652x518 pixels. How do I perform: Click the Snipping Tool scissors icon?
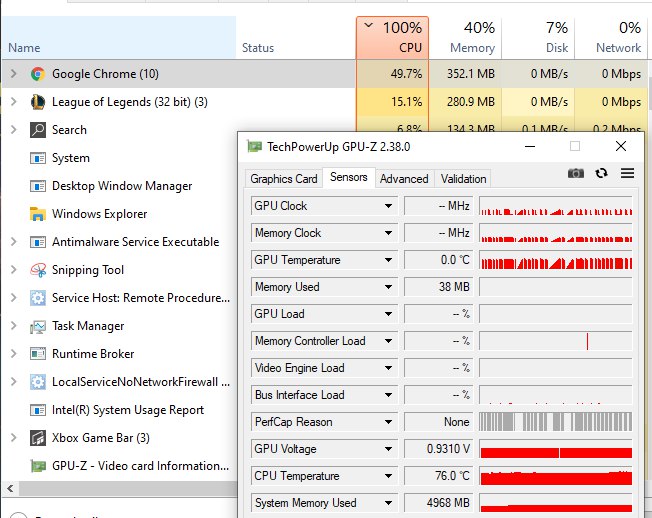38,270
